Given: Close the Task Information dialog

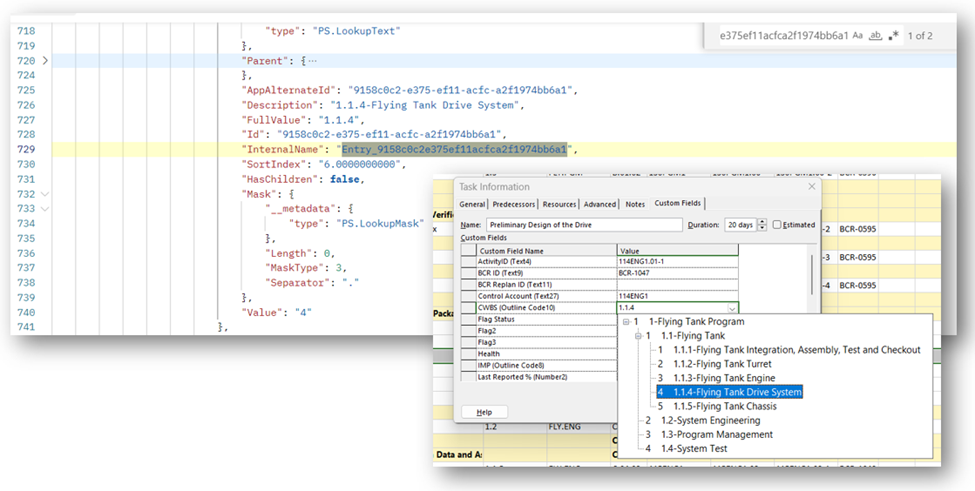Looking at the screenshot, I should click(811, 186).
